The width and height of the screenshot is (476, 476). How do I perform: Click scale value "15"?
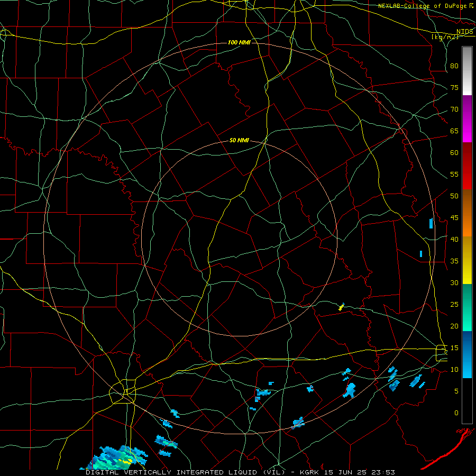[454, 348]
